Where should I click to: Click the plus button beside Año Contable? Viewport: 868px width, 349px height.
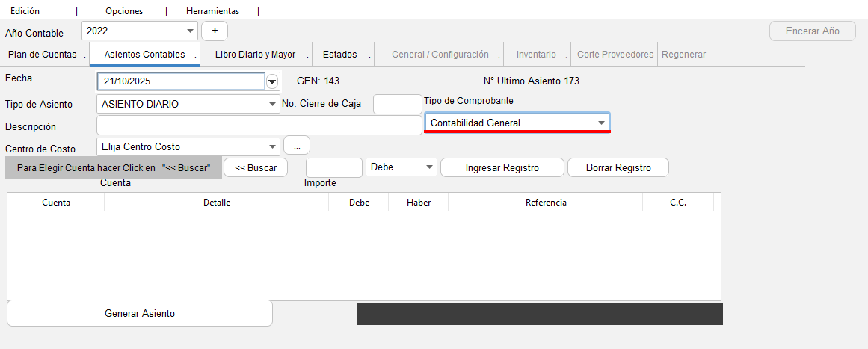(215, 31)
